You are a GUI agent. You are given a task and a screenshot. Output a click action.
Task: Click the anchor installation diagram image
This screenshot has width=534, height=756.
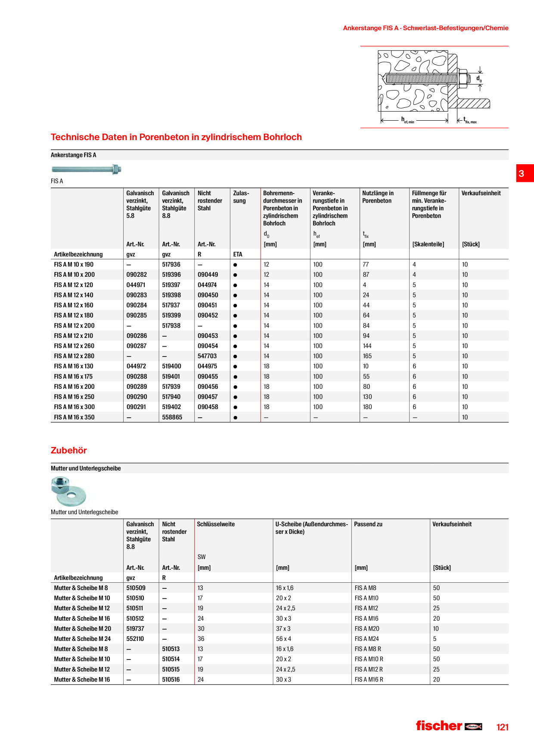[x=434, y=87]
